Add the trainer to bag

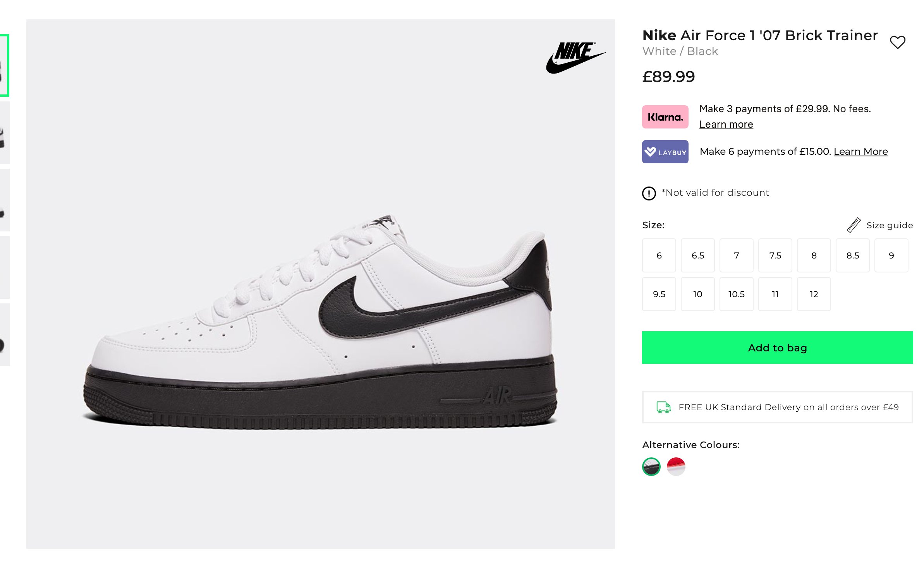777,348
